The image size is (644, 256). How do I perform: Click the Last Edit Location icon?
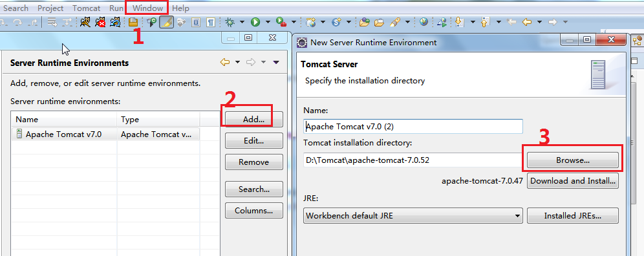point(511,22)
